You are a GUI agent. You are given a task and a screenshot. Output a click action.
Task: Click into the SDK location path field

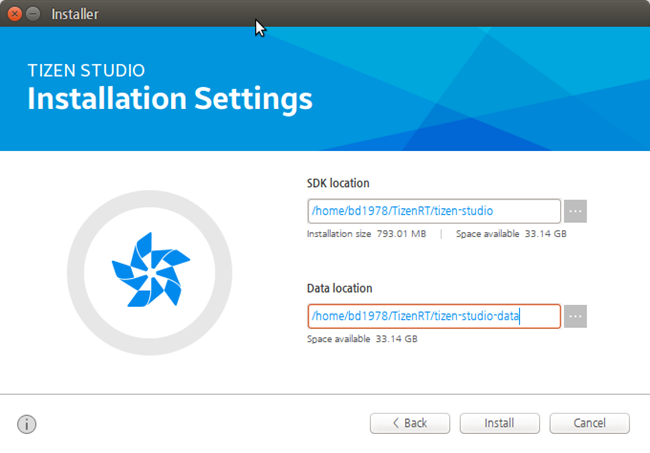coord(433,211)
